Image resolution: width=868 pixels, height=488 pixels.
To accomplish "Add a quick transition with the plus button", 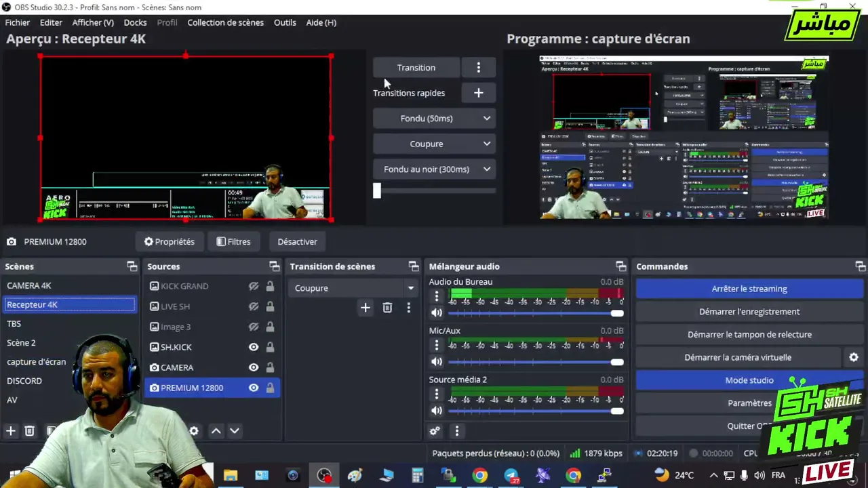I will [x=479, y=93].
